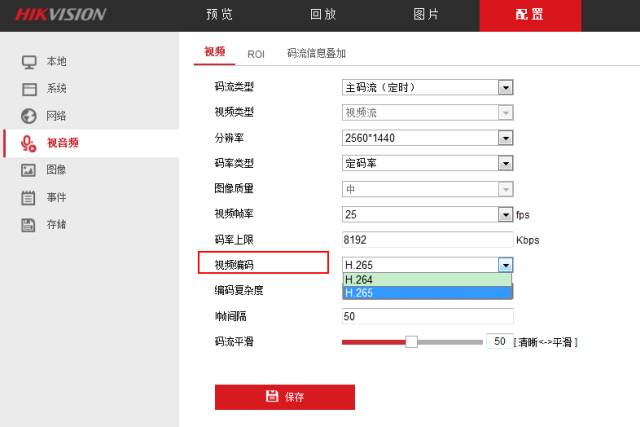Click the 存储 floppy disk icon in sidebar
Viewport: 640px width, 427px height.
coord(29,224)
